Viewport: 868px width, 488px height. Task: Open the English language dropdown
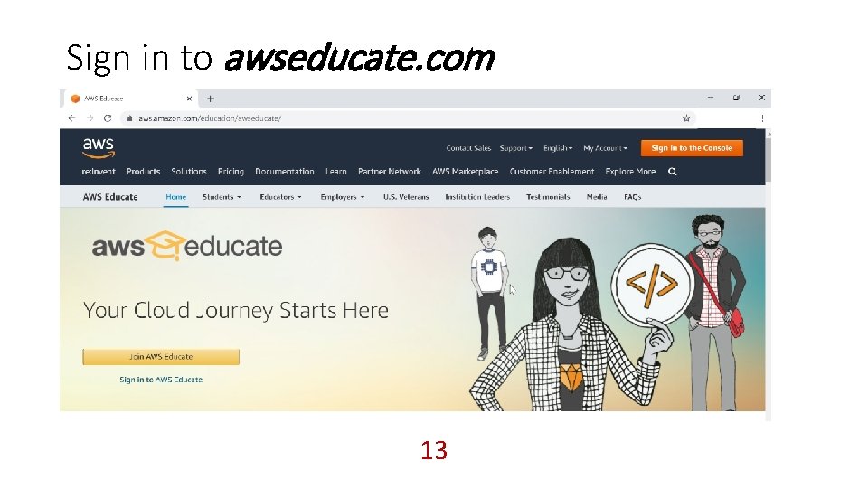558,148
